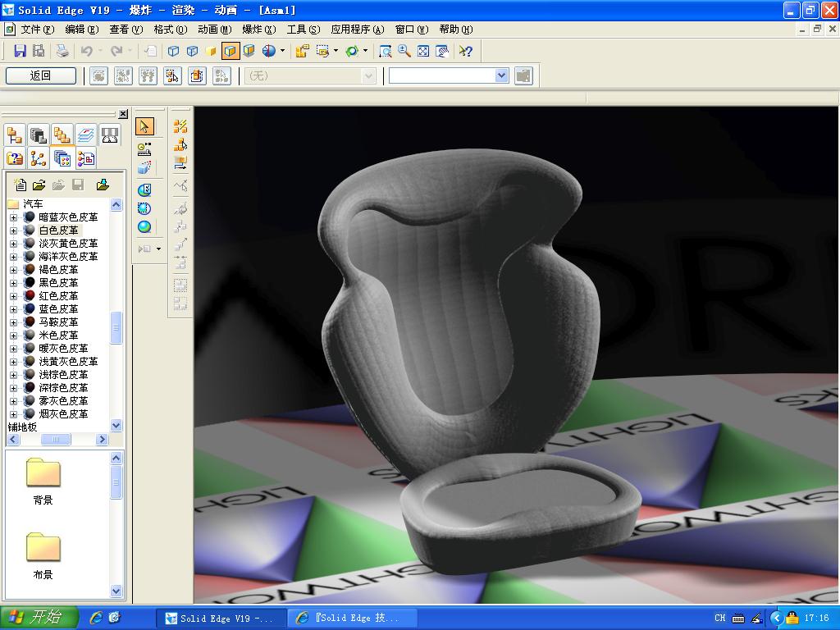Open the 背景 folder

43,481
